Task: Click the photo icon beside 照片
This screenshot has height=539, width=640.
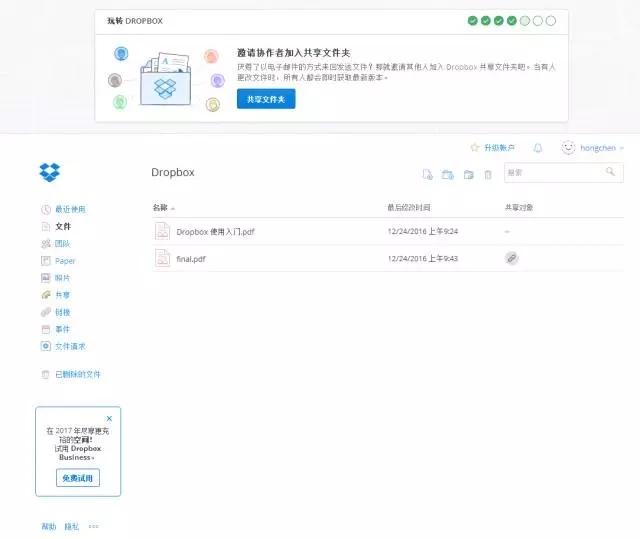Action: (x=46, y=278)
